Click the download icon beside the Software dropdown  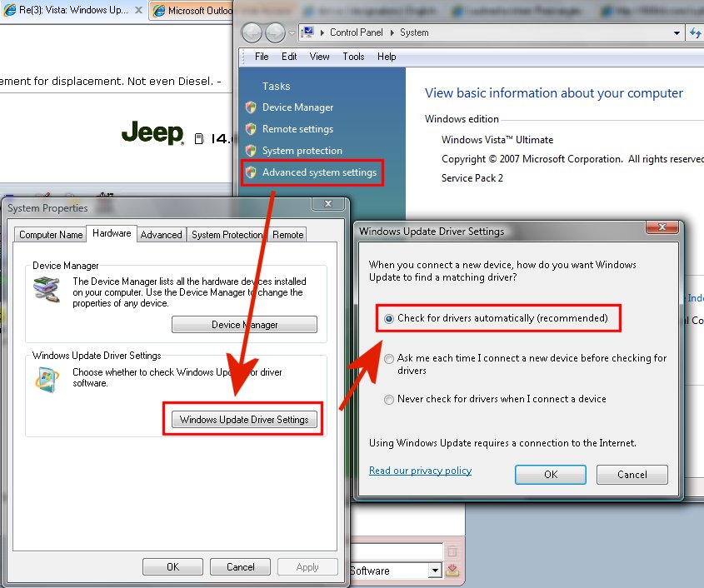point(452,571)
